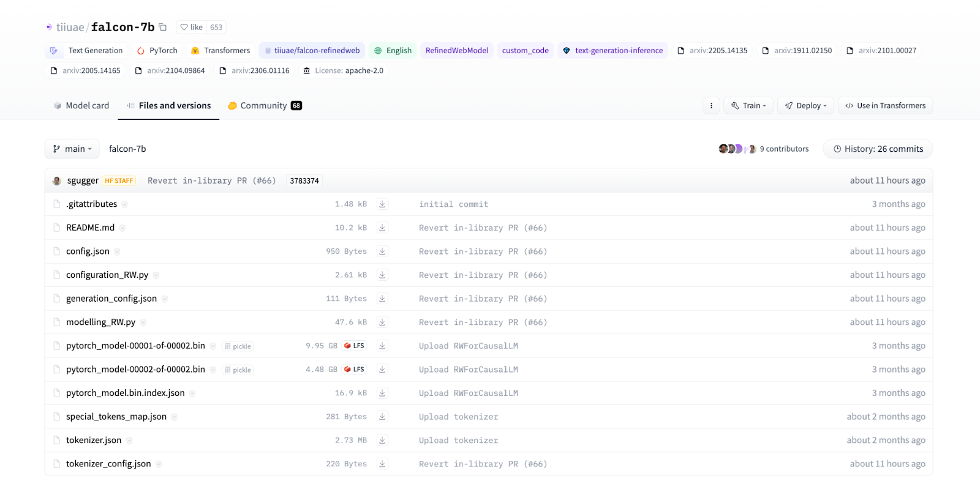Click the commit hash 3783374
The image size is (980, 492).
(304, 181)
